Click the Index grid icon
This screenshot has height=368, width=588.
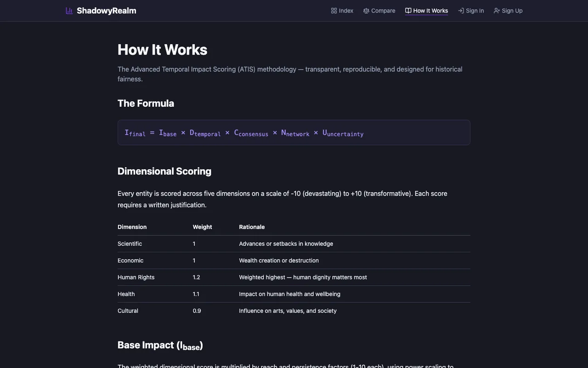click(334, 11)
